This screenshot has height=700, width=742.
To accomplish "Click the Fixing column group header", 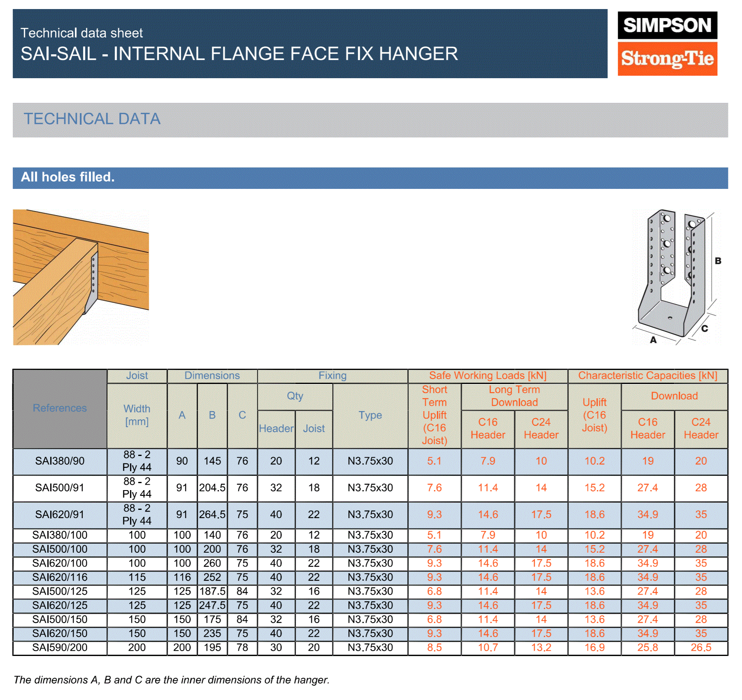I will tap(332, 376).
